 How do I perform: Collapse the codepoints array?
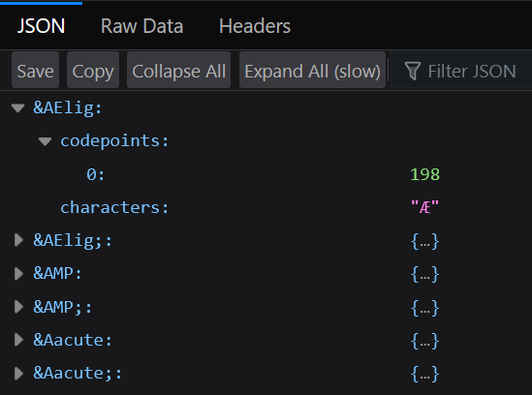[45, 141]
